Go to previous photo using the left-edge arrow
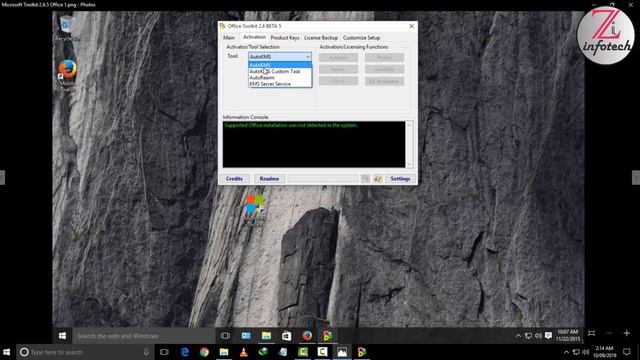This screenshot has width=640, height=360. [2, 178]
